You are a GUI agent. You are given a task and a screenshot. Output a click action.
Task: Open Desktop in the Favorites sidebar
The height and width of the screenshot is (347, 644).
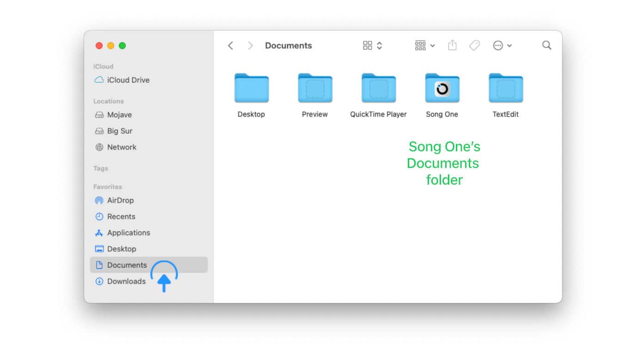[122, 249]
